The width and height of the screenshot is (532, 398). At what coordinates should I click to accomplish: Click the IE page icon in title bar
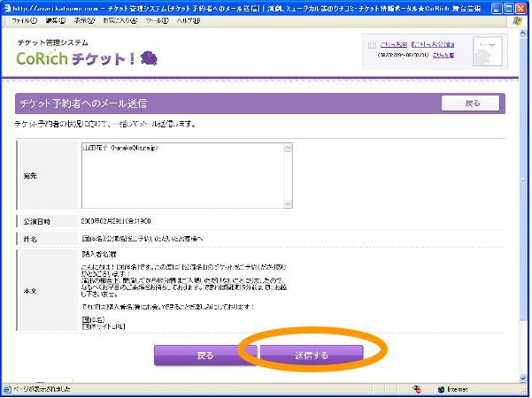point(7,6)
